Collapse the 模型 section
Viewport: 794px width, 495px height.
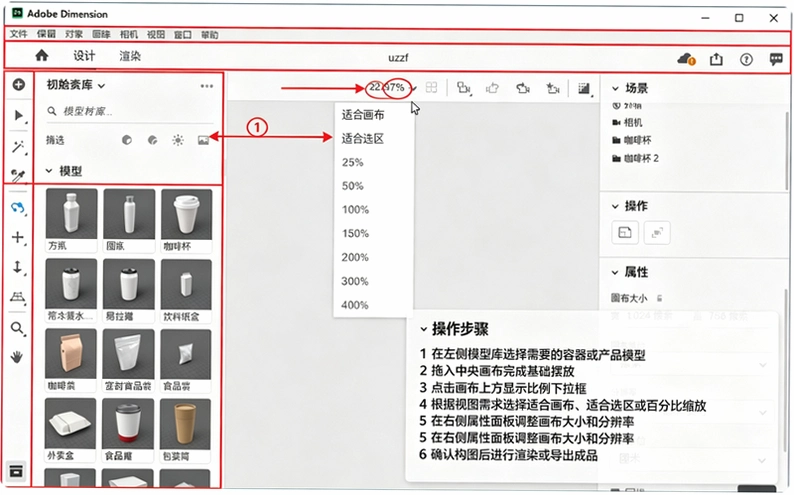pyautogui.click(x=49, y=171)
